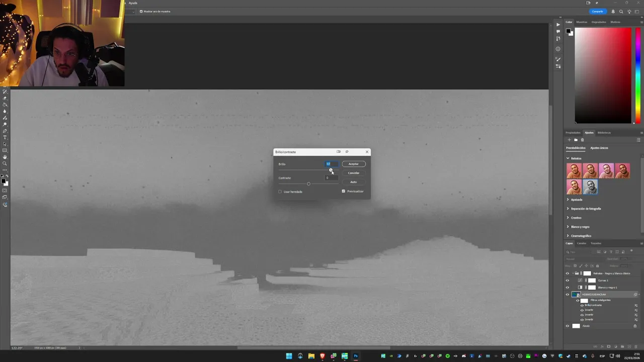Image resolution: width=644 pixels, height=362 pixels.
Task: Click the create new layer icon
Action: pyautogui.click(x=629, y=346)
